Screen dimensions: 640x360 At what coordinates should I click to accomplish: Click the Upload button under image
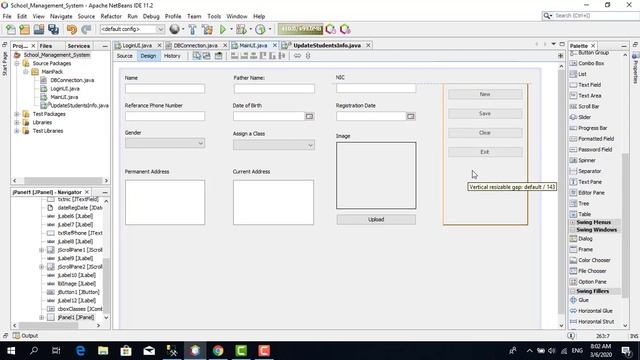tap(376, 220)
